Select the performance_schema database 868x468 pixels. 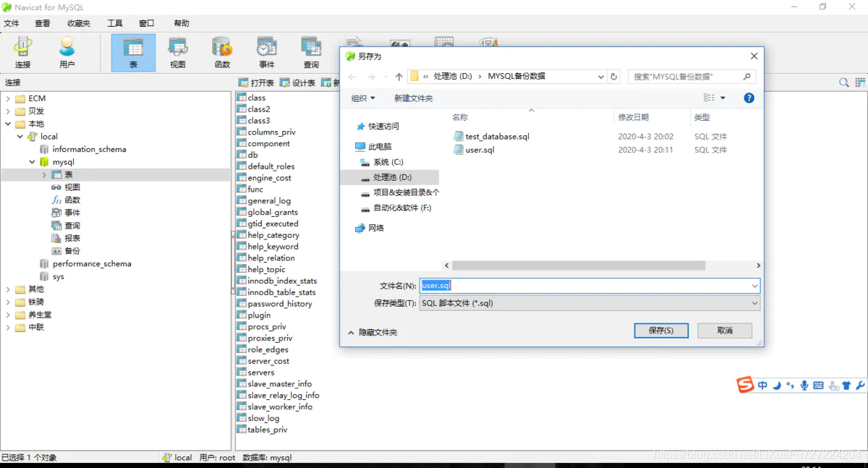coord(92,264)
